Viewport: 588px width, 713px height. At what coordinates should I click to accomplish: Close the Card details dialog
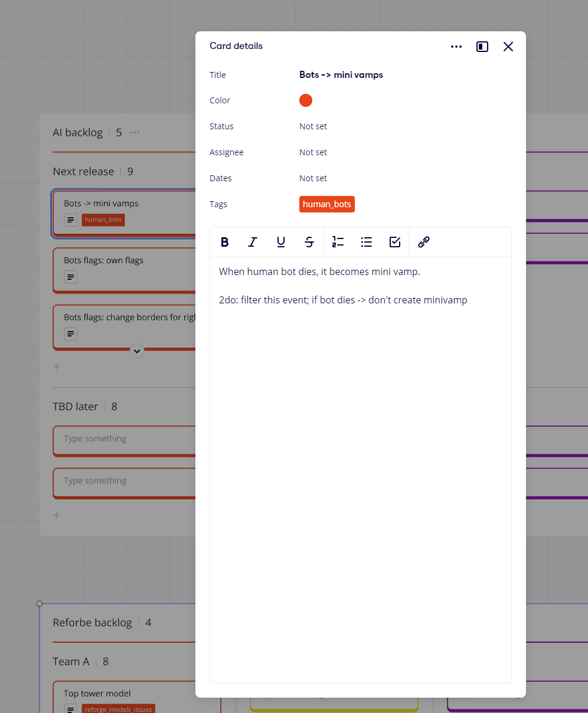[x=508, y=47]
